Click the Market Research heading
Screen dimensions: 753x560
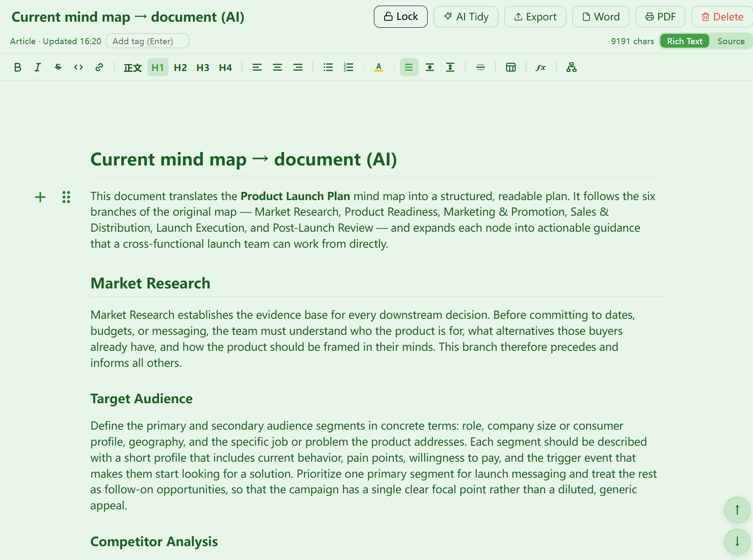(x=150, y=283)
